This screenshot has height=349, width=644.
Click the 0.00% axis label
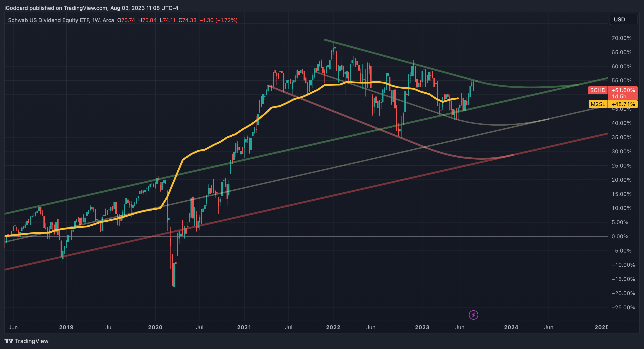coord(620,236)
